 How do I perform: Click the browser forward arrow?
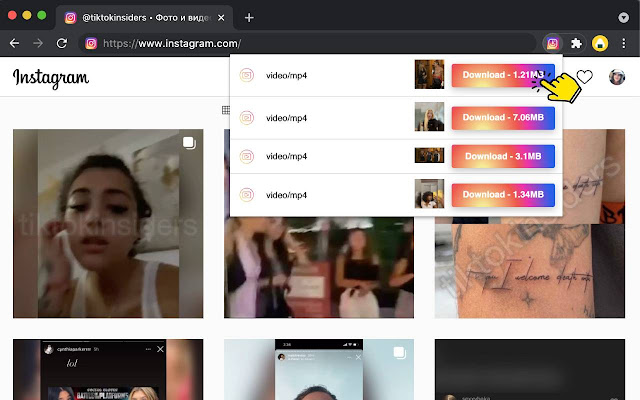(38, 43)
